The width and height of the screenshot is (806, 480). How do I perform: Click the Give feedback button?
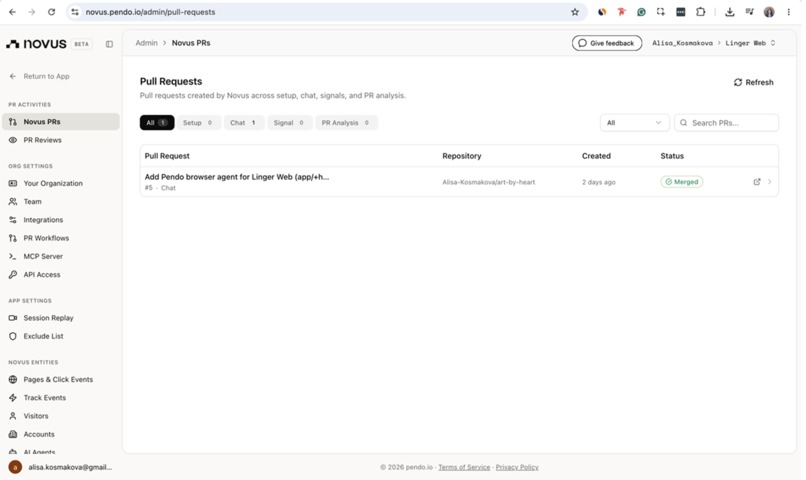[607, 43]
